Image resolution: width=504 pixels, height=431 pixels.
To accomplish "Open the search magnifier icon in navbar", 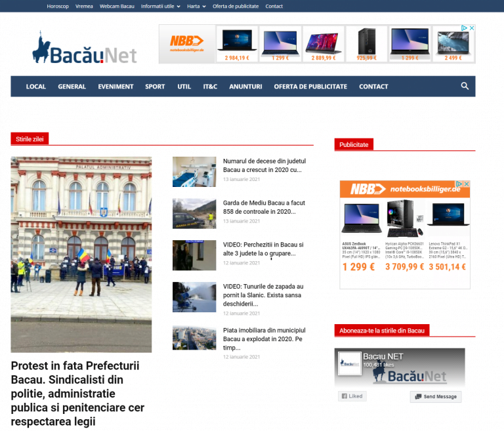I will 465,86.
